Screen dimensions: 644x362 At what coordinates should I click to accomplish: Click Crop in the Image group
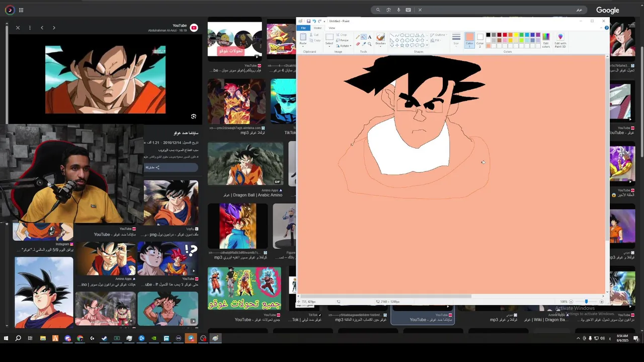tap(342, 35)
